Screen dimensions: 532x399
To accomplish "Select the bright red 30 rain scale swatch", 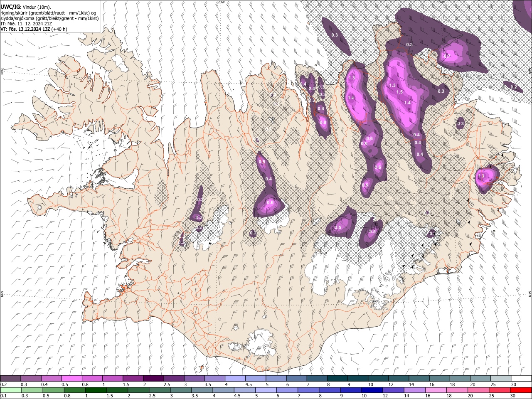I will (520, 390).
